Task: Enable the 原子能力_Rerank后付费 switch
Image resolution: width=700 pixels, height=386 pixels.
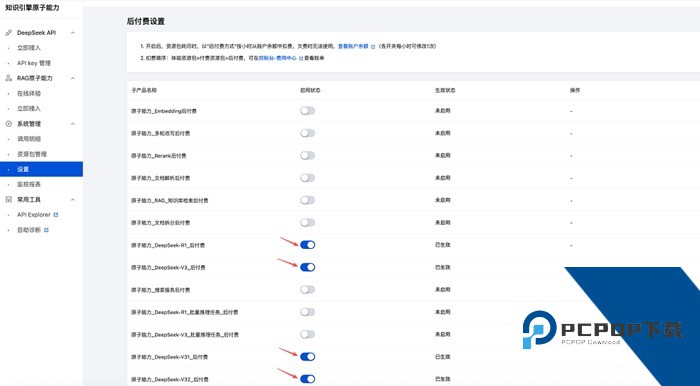Action: click(308, 155)
